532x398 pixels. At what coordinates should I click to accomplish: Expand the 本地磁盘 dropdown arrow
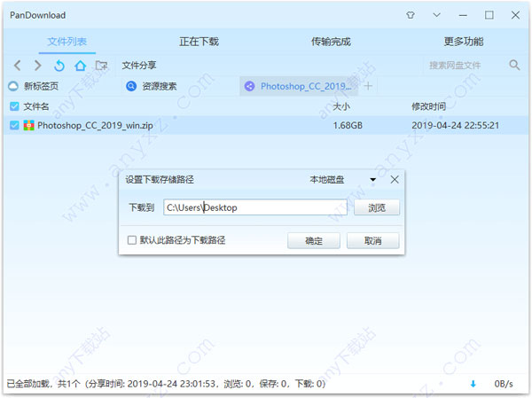pos(373,180)
